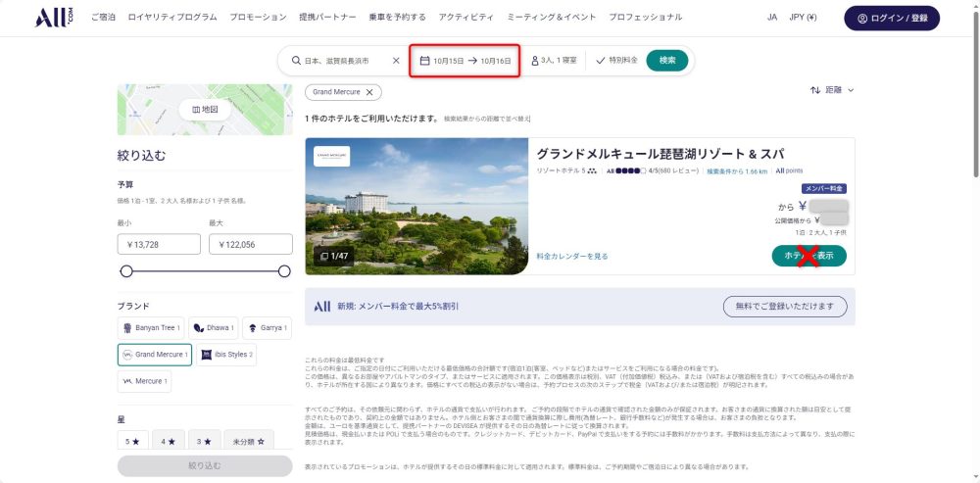The image size is (980, 483).
Task: Open the ご宿泊 menu
Action: pos(103,18)
